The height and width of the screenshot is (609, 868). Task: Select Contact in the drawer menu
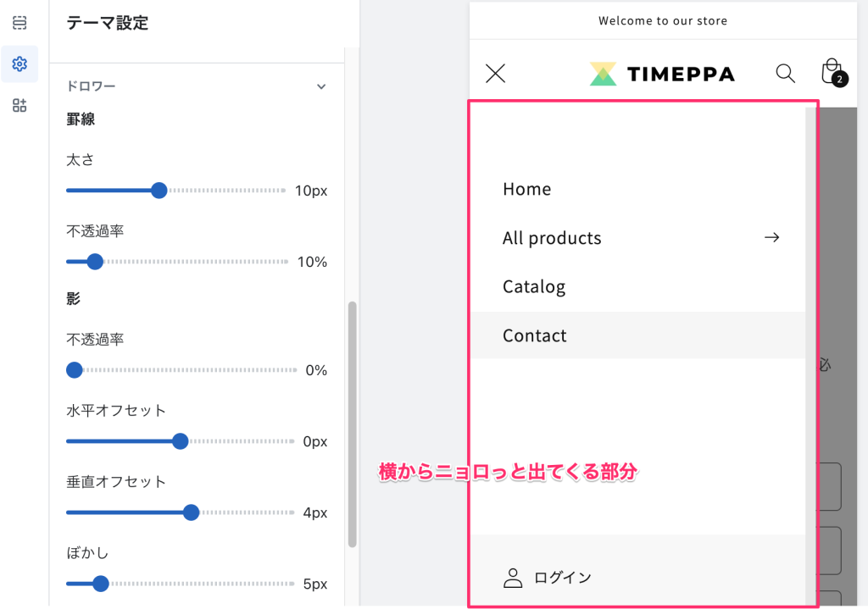(x=535, y=335)
